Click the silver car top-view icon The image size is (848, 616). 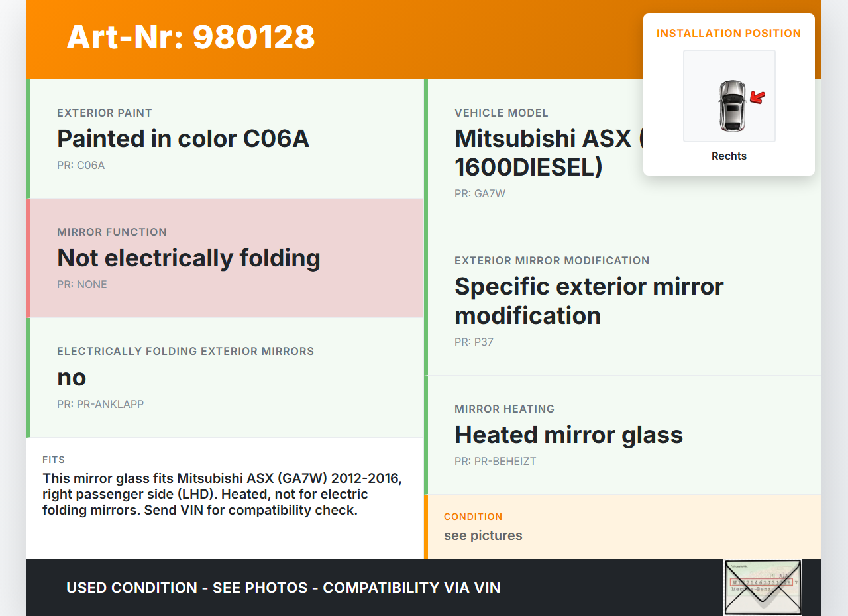731,106
